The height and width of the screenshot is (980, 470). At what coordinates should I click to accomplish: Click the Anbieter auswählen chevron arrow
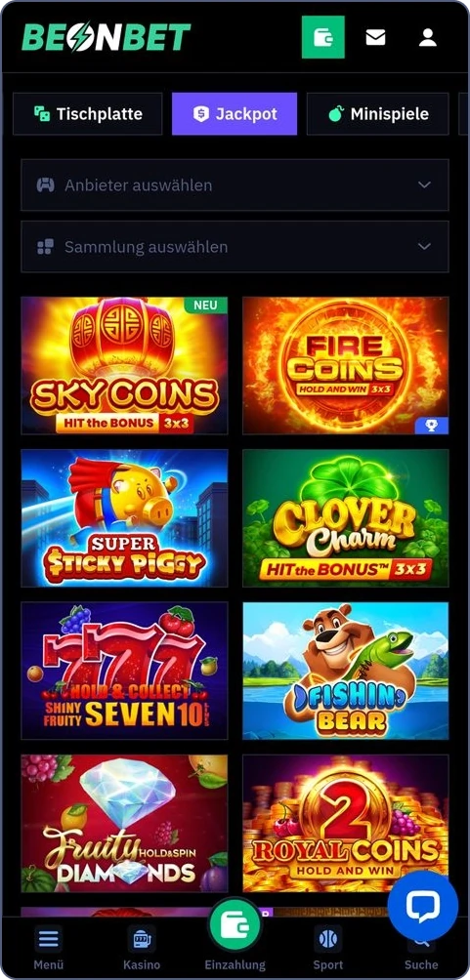[424, 185]
